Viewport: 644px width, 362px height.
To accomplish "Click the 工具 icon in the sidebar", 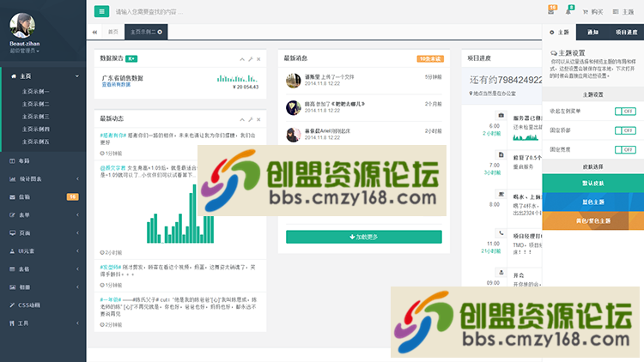I will click(x=12, y=323).
